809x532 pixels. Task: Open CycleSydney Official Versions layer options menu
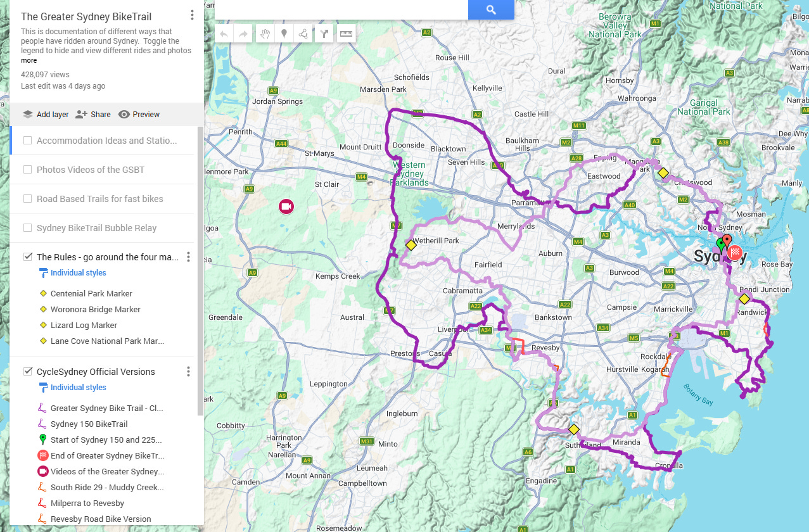[188, 372]
